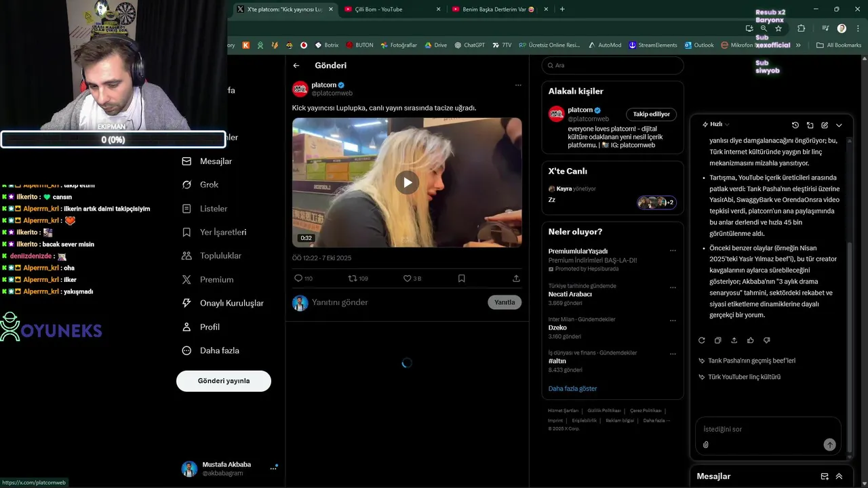This screenshot has width=868, height=488.
Task: Open the browser Extensions puzzle icon
Action: pos(802,28)
